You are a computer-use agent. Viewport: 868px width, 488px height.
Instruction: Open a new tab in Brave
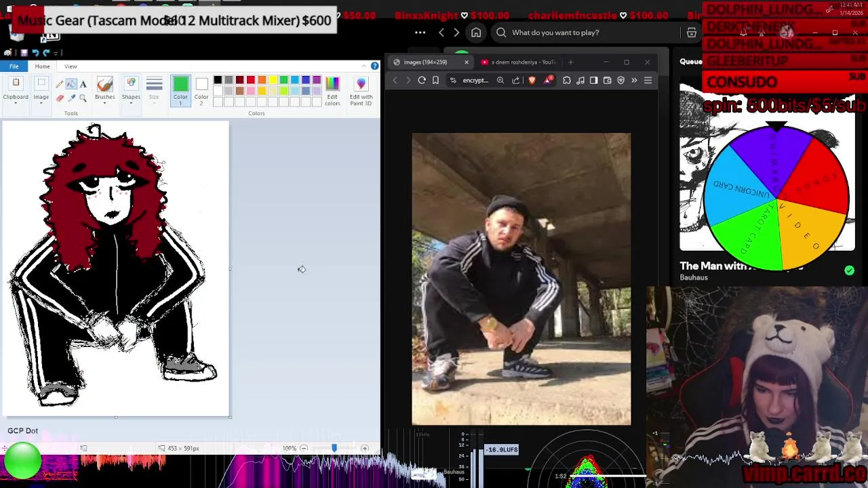pyautogui.click(x=570, y=62)
